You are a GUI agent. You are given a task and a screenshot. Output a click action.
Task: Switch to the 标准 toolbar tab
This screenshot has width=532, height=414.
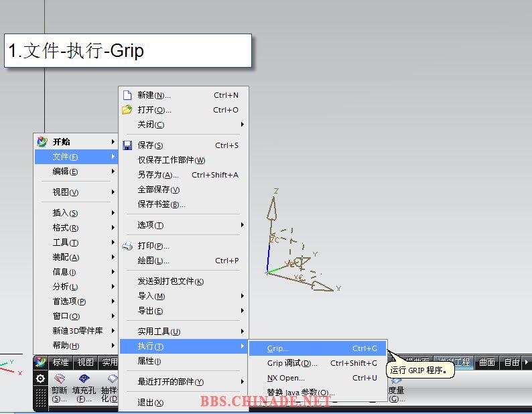[x=61, y=362]
